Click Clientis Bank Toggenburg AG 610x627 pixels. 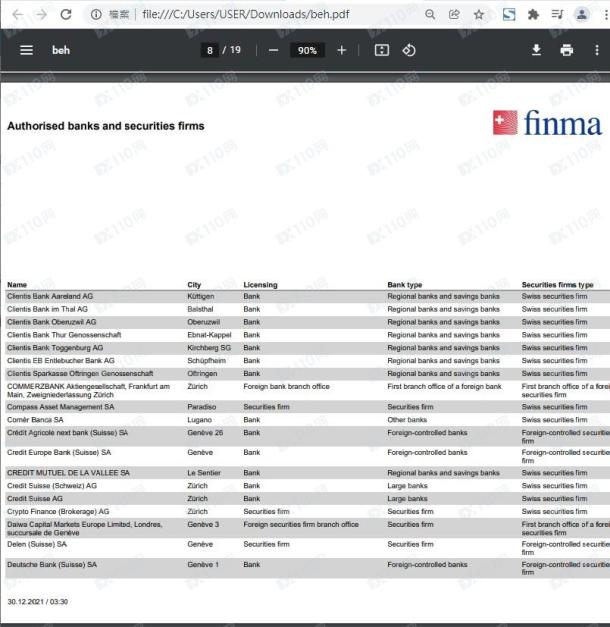coord(55,348)
